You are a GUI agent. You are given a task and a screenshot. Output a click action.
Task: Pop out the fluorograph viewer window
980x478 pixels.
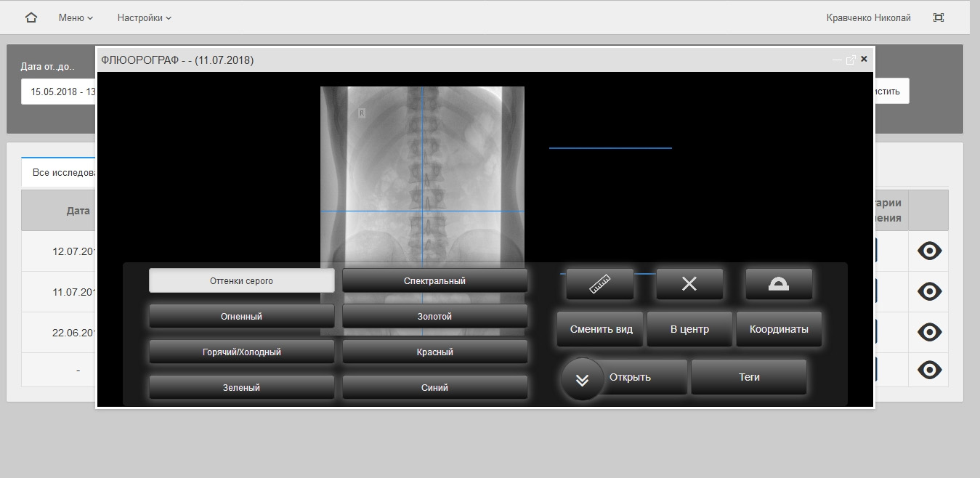coord(851,60)
